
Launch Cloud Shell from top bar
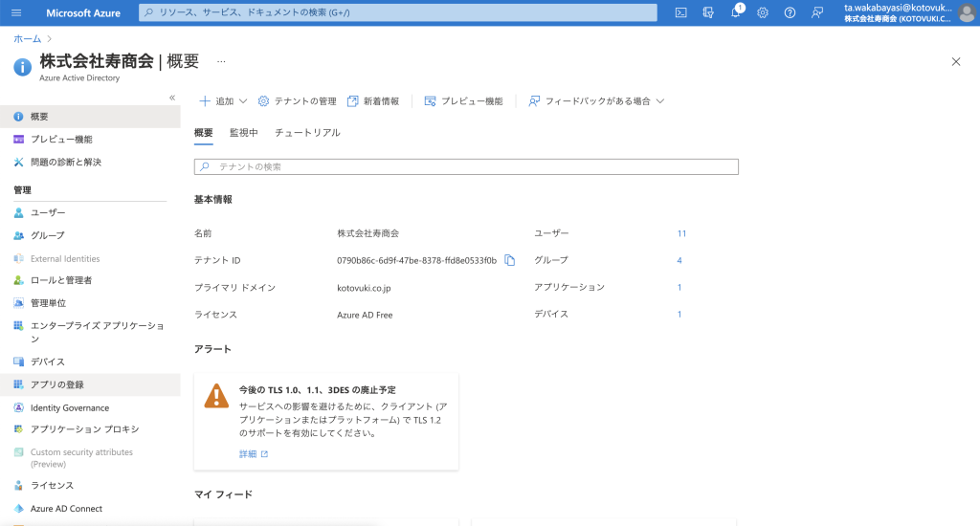[x=680, y=12]
